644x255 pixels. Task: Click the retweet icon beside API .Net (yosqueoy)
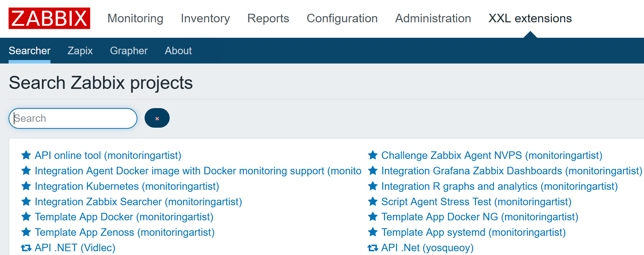373,248
